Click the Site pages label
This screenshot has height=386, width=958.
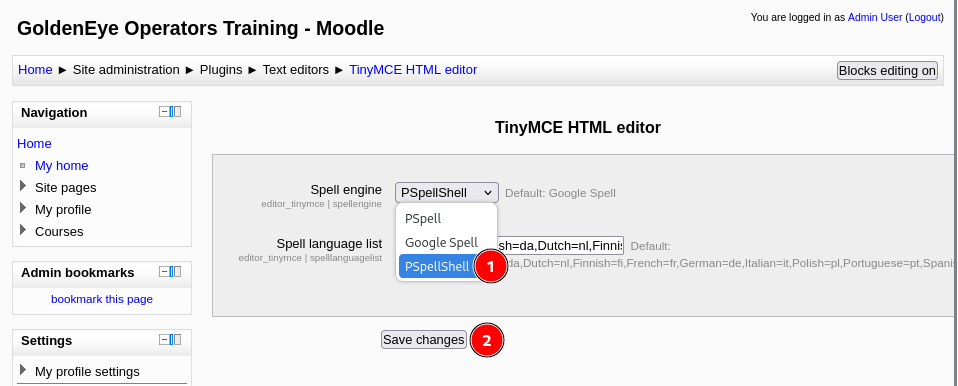pyautogui.click(x=65, y=188)
